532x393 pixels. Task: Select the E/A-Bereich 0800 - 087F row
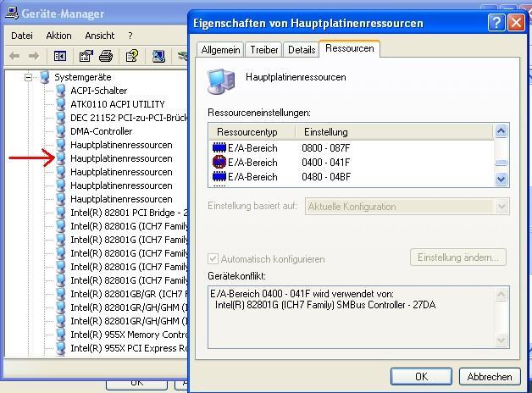pyautogui.click(x=352, y=148)
